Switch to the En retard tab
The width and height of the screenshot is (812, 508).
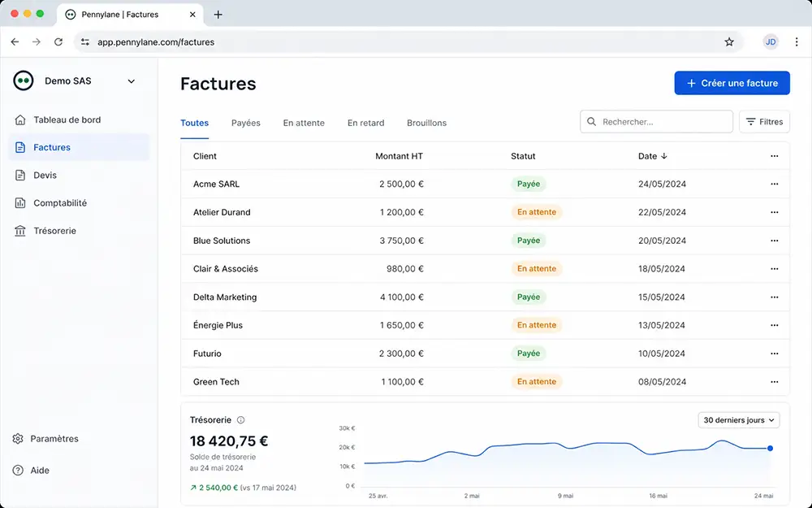pyautogui.click(x=366, y=123)
